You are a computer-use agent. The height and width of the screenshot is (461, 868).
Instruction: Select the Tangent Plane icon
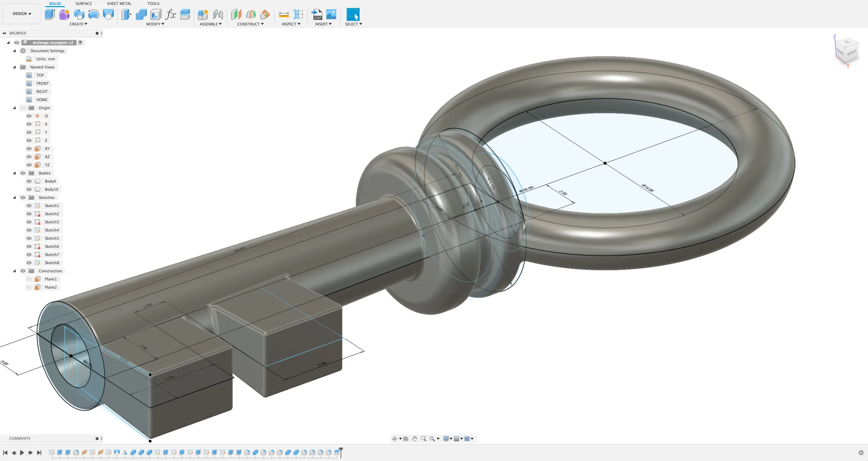click(x=265, y=14)
